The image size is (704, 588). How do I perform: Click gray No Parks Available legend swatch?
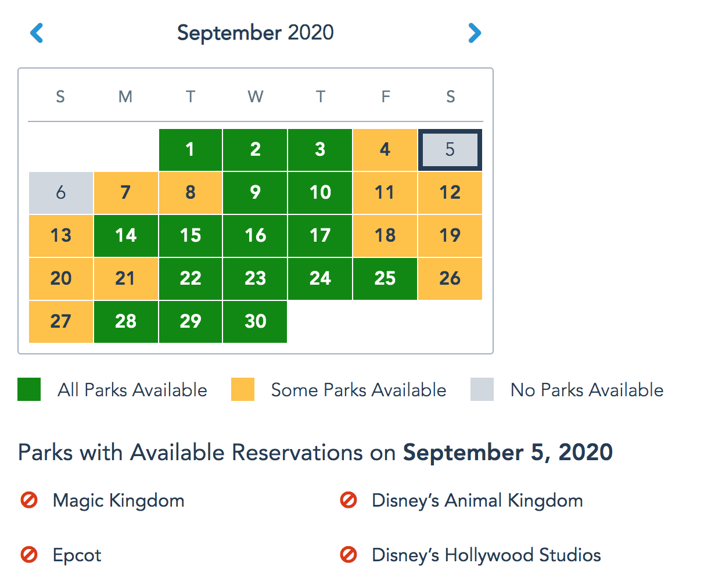pos(482,389)
